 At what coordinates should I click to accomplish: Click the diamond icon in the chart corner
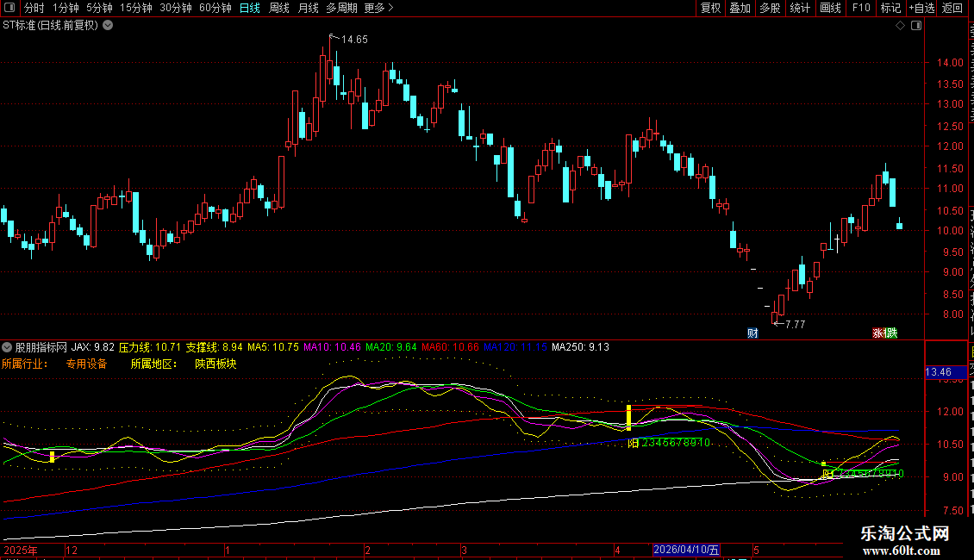(x=900, y=26)
